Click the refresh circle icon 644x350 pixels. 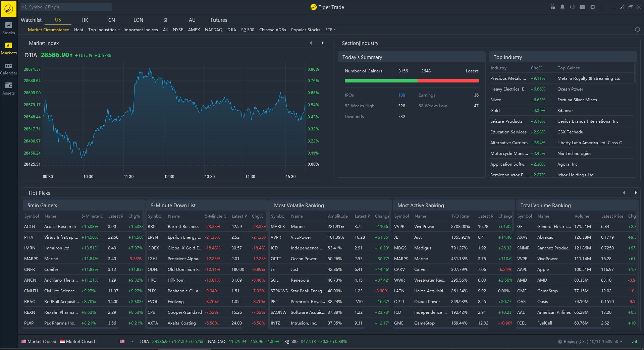coord(637,30)
